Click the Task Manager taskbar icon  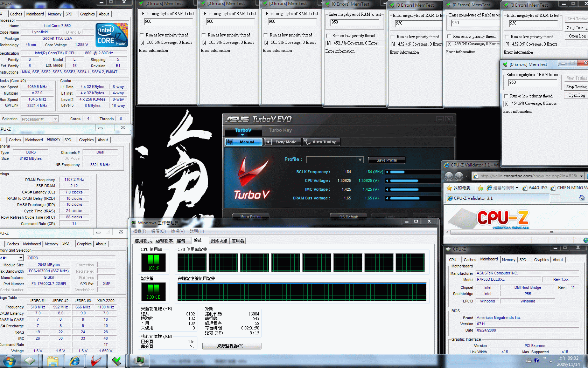139,360
